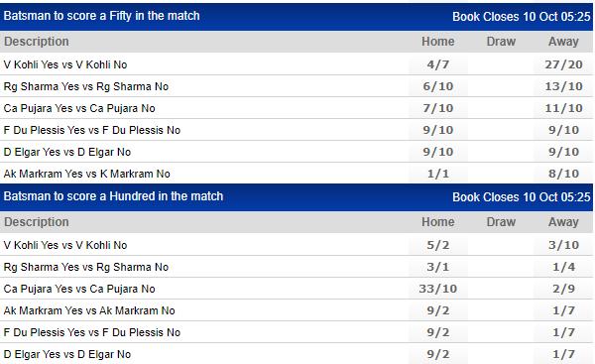Open D Elgar Yes vs No Hundred row
Viewport: 595px width, 364px height.
coord(297,354)
